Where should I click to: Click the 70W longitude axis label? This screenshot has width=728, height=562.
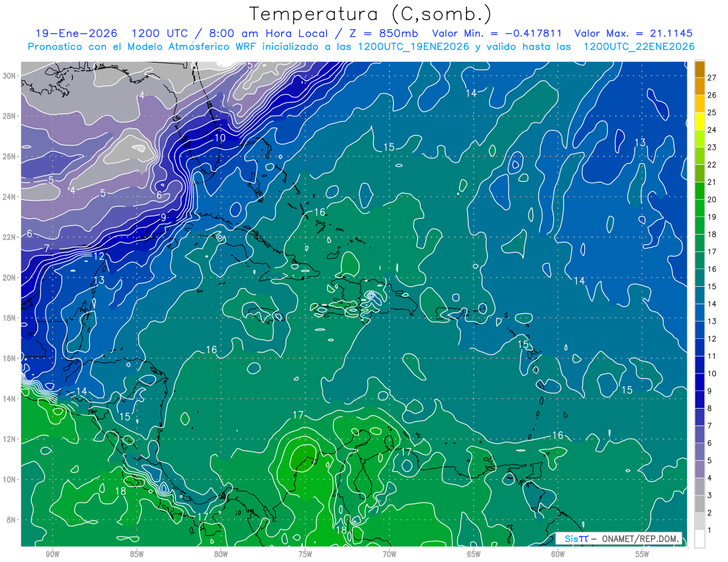click(389, 554)
